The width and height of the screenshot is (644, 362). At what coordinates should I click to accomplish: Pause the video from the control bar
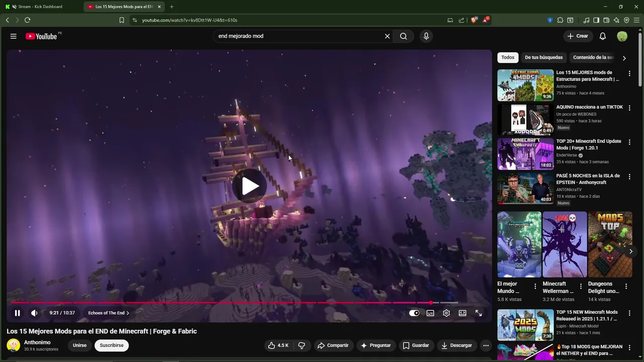pos(17,313)
